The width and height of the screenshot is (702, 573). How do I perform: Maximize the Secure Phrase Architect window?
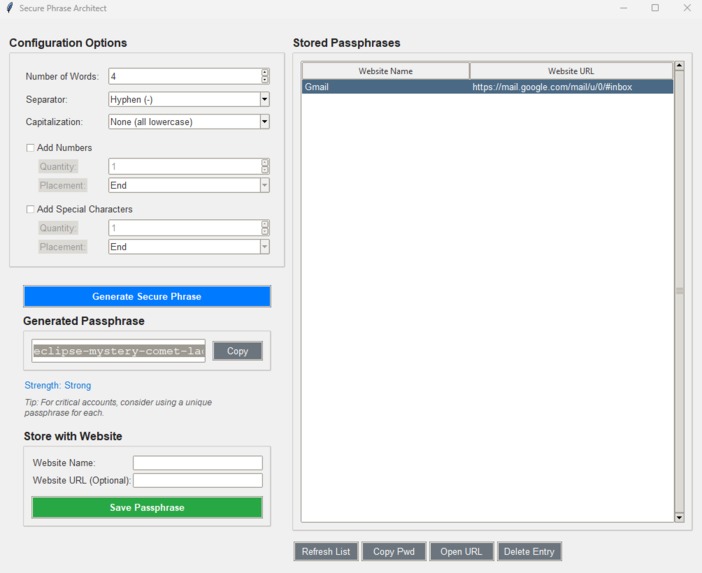click(x=655, y=8)
